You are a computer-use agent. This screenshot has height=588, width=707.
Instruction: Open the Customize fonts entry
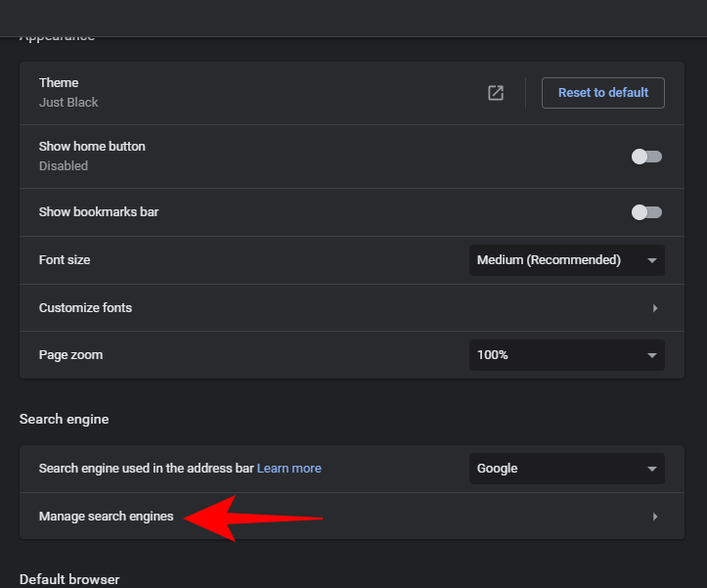85,308
